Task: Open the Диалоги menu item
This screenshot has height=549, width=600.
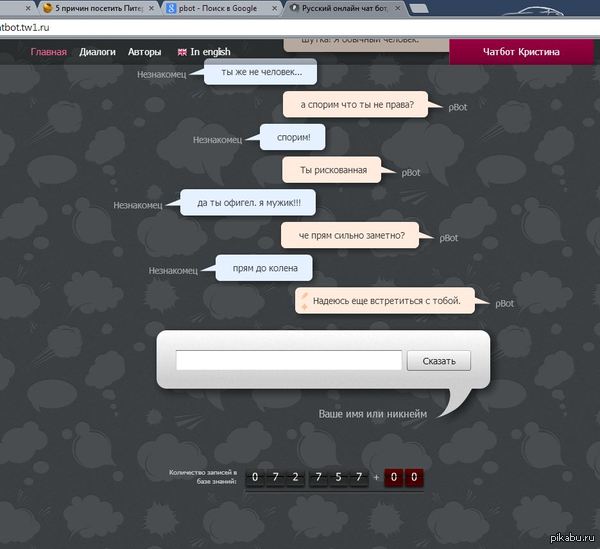Action: [x=97, y=52]
